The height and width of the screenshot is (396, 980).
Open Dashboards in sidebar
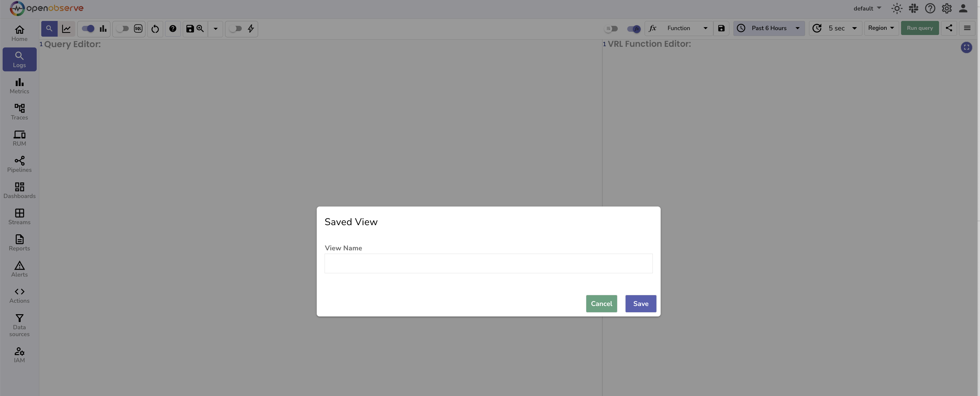click(x=19, y=190)
